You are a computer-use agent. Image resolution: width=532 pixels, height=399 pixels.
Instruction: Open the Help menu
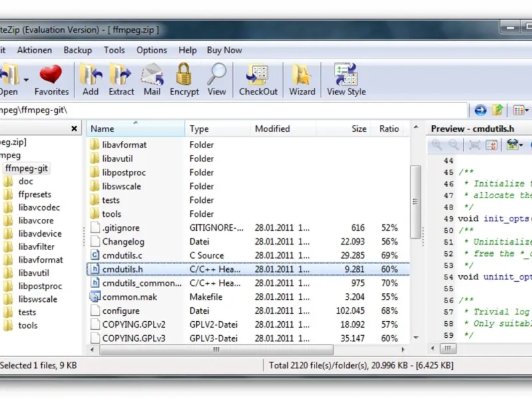tap(188, 51)
